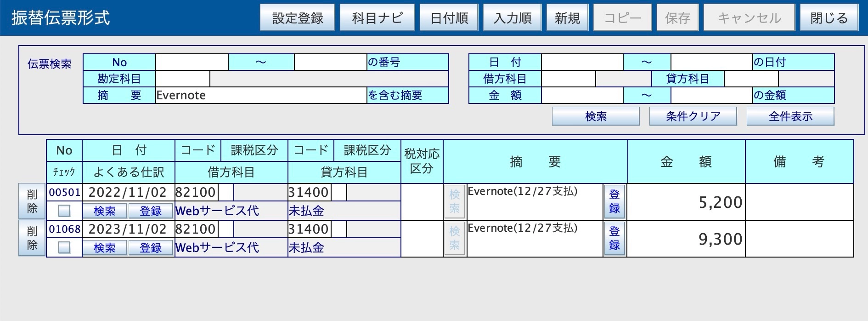Click 登録 beside the 9,300 amount
The height and width of the screenshot is (321, 868).
[614, 239]
